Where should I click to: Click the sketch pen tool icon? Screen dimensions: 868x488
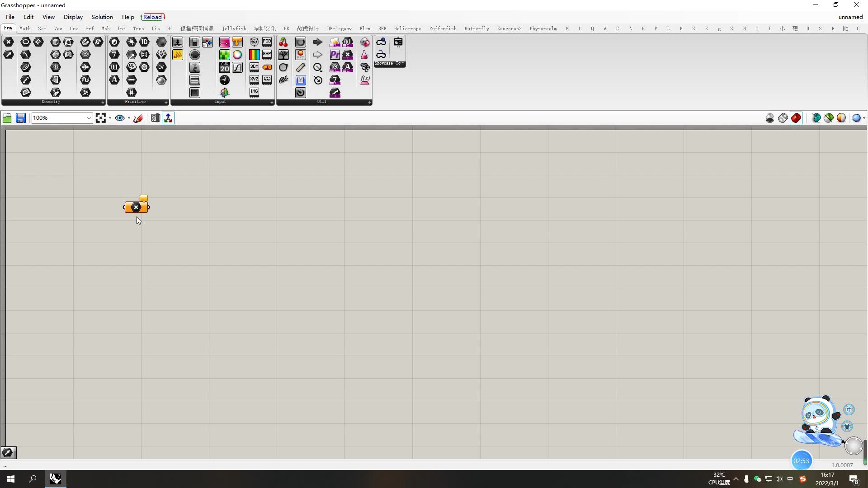tap(138, 118)
